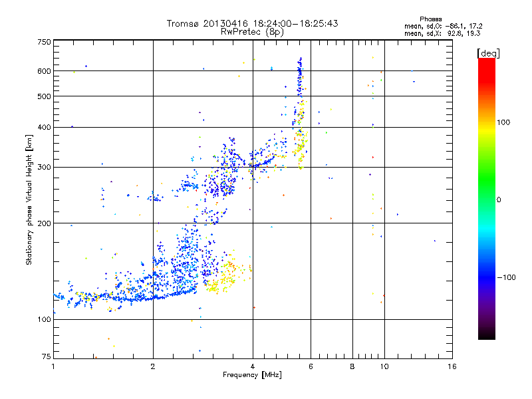
Task: Click the y-axis tick label '400'
Action: tap(44, 127)
